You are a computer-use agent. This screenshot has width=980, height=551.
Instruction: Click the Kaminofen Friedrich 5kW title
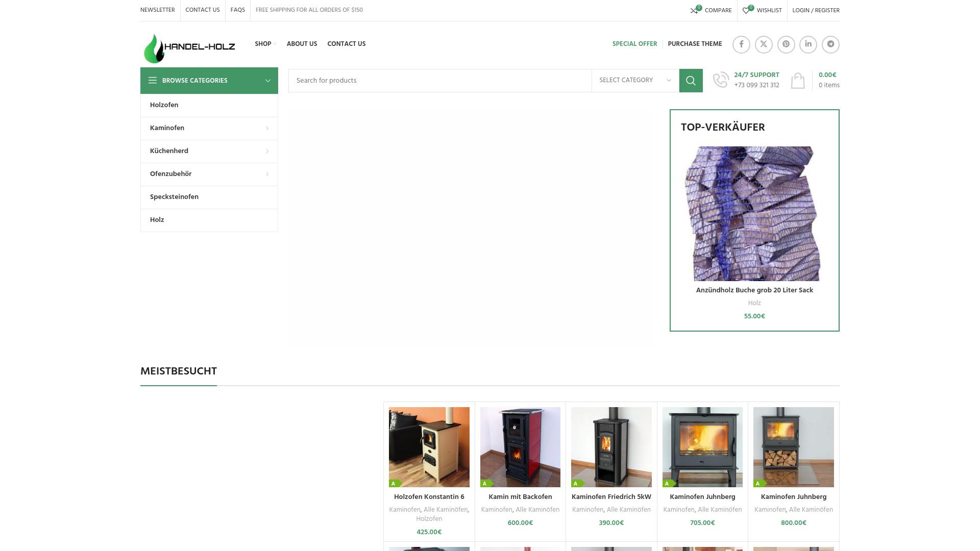[611, 497]
